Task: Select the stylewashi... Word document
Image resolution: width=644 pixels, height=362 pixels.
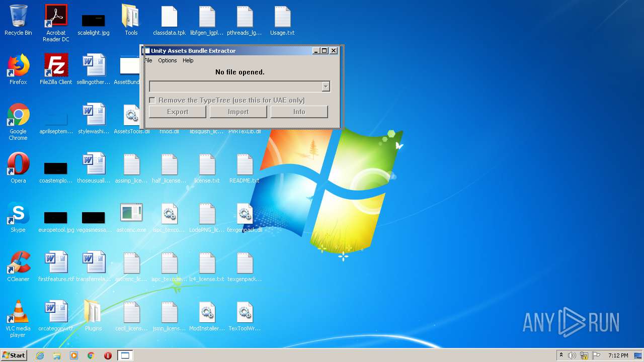Action: pos(94,119)
